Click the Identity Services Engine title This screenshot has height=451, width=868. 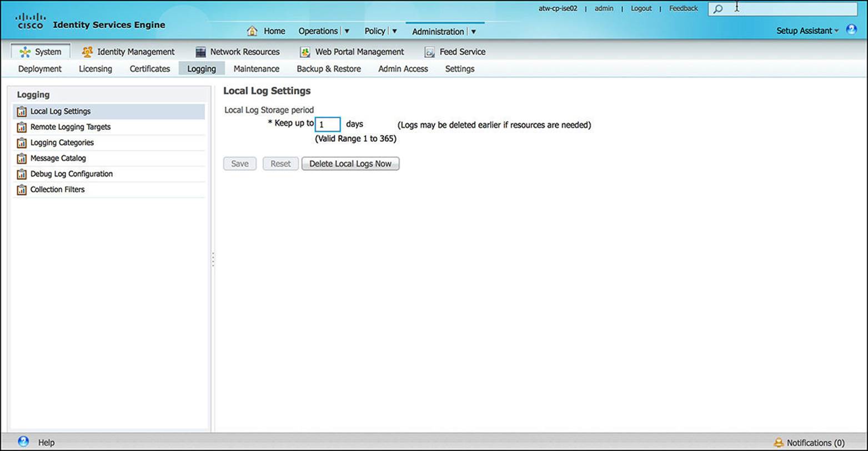pos(109,25)
